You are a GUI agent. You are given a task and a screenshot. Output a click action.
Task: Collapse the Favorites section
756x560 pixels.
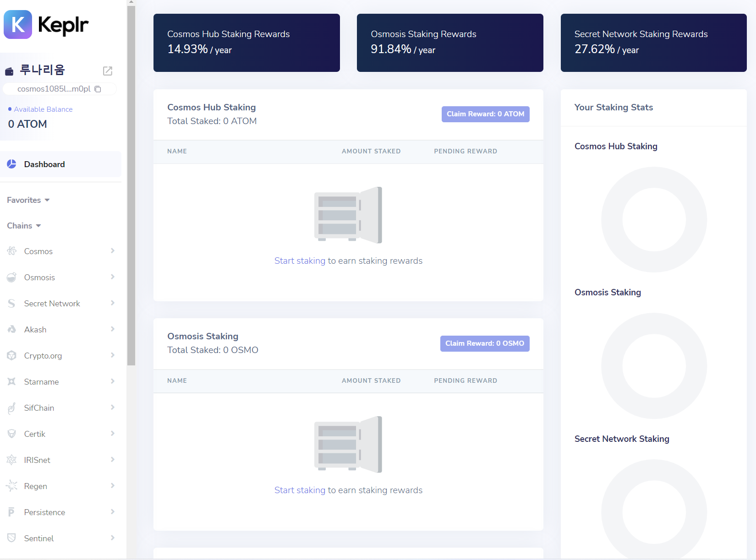click(28, 200)
